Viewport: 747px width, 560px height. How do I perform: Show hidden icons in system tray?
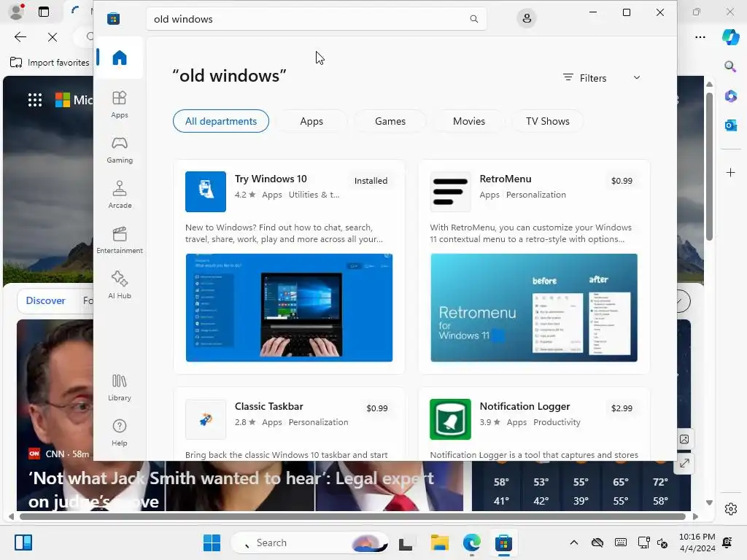(574, 542)
